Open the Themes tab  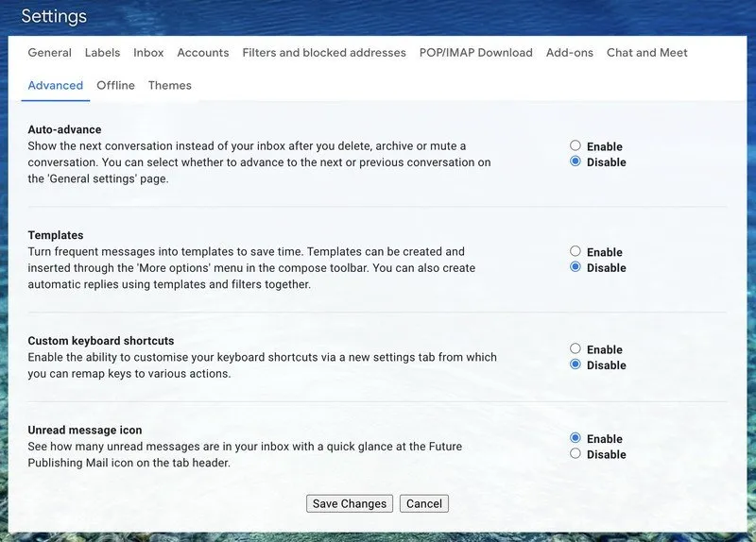point(170,86)
